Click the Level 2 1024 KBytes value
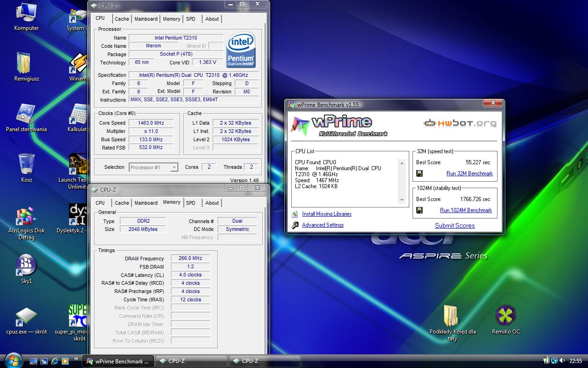Viewport: 588px width, 368px height. tap(235, 139)
